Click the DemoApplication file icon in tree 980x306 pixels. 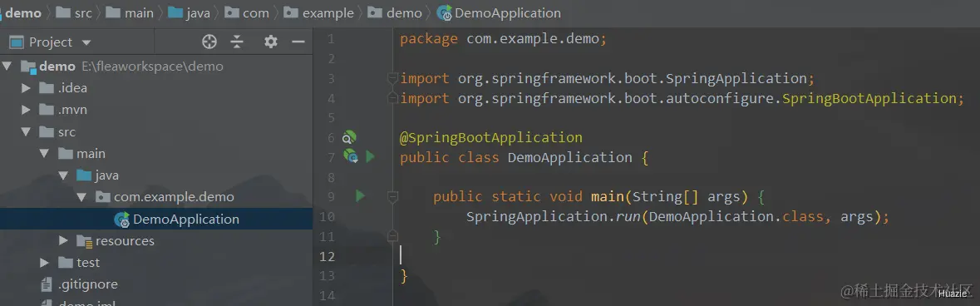click(x=121, y=219)
